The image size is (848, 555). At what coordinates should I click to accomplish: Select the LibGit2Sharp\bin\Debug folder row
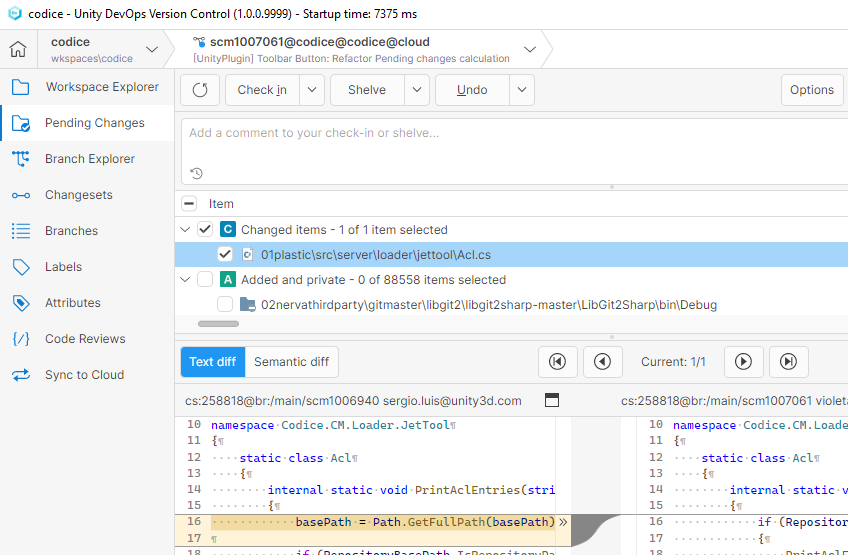[x=511, y=305]
